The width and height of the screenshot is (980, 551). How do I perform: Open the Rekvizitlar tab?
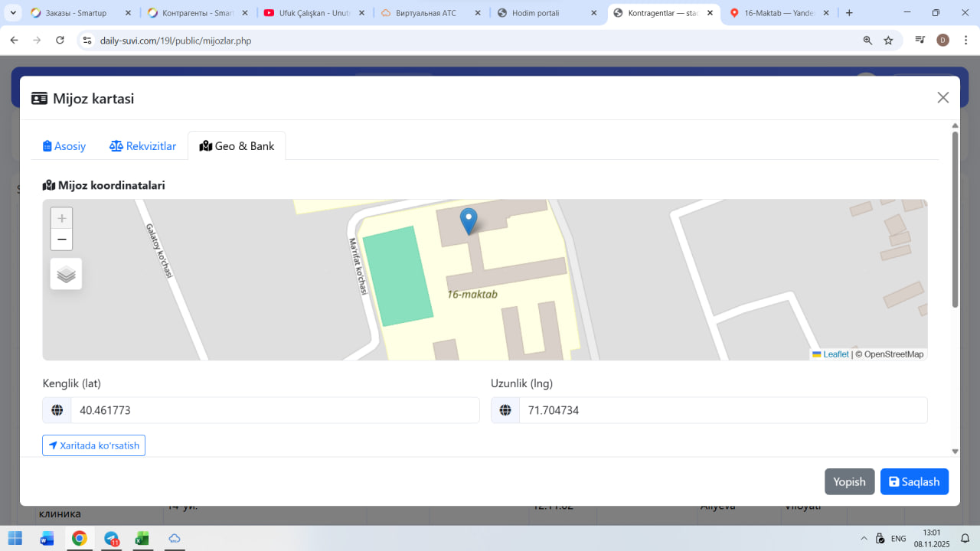click(143, 146)
